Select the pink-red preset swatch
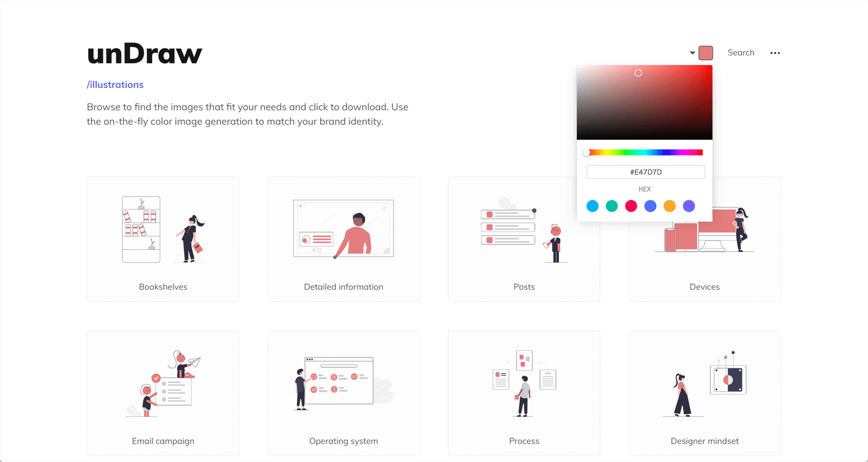Screen dimensions: 868x462 click(631, 206)
